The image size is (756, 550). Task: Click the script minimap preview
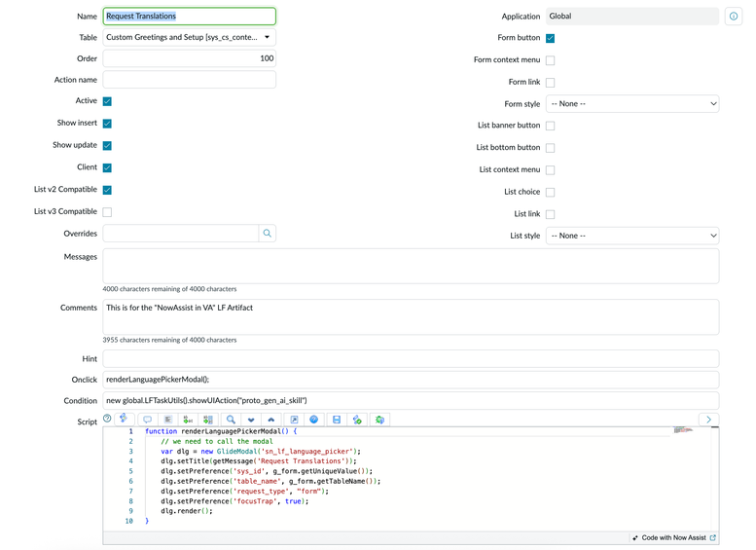[x=683, y=430]
